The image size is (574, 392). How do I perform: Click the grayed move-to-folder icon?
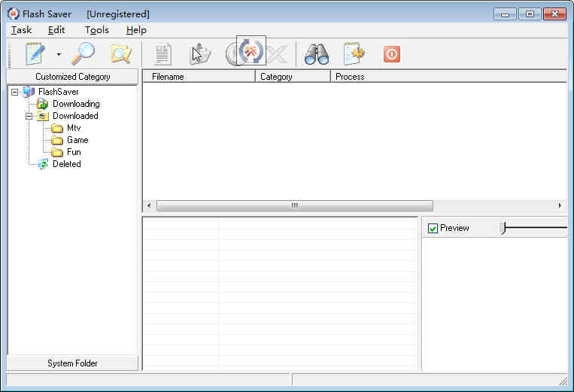coord(201,54)
